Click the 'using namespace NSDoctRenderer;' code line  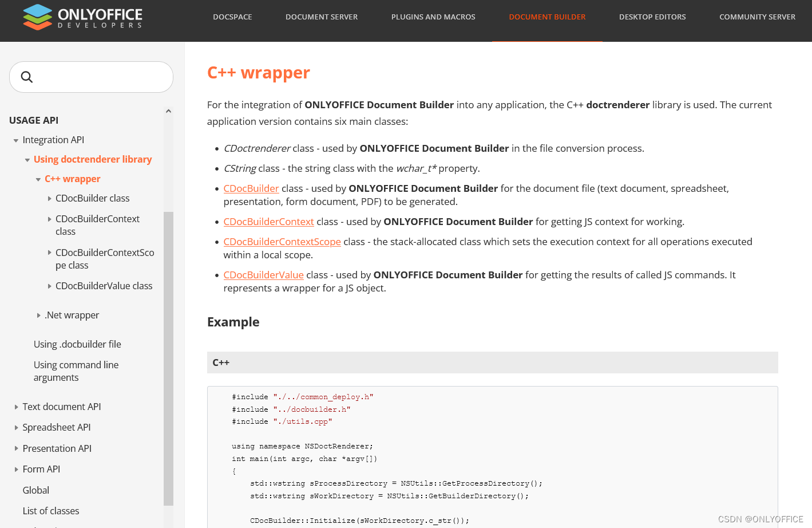302,446
